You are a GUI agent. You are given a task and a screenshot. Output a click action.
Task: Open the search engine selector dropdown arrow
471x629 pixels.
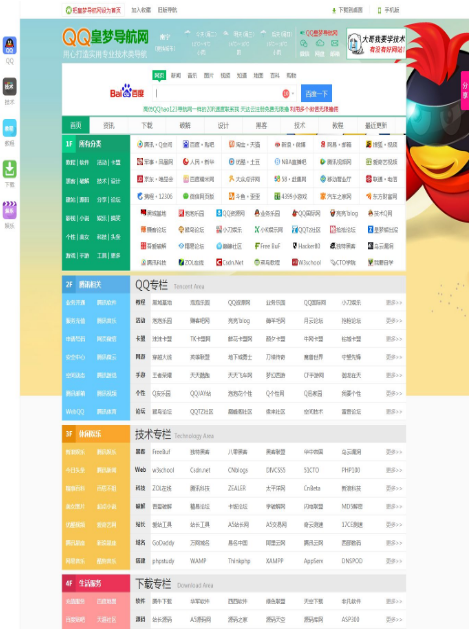pos(292,94)
